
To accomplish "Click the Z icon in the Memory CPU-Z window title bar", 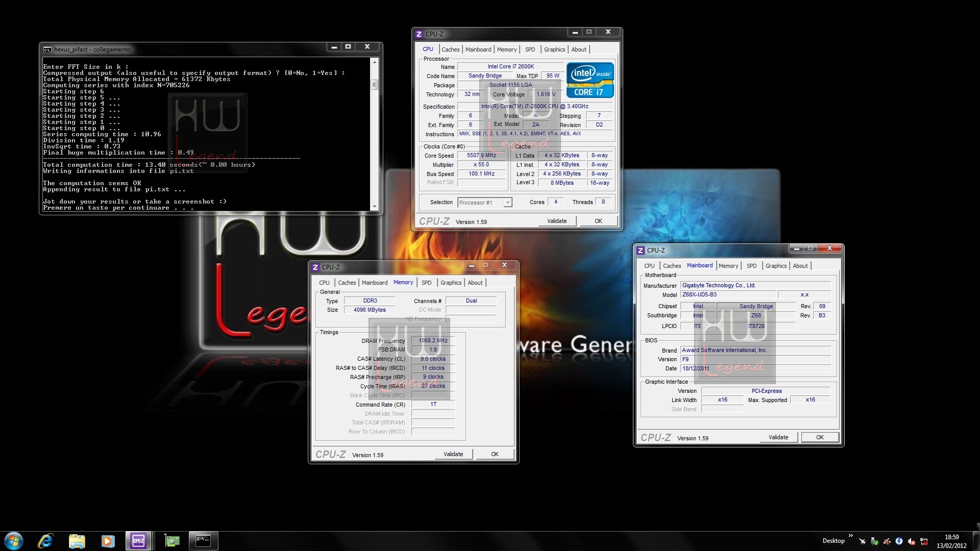I will 315,267.
